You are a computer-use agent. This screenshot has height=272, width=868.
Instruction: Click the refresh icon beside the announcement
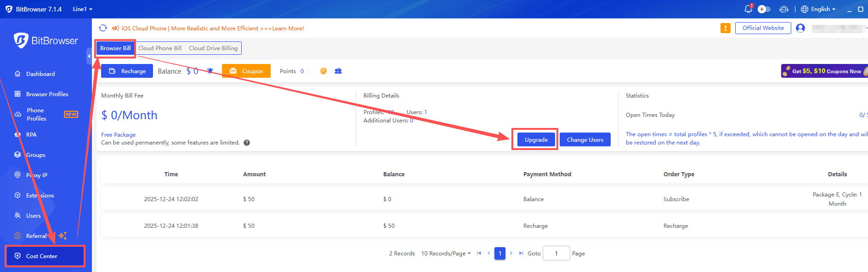point(103,28)
